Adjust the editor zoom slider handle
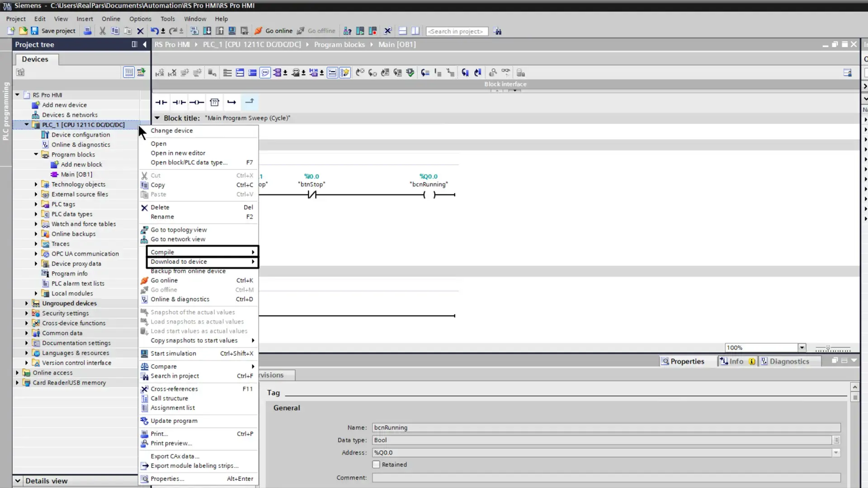Screen dimensions: 868x488 coord(828,348)
